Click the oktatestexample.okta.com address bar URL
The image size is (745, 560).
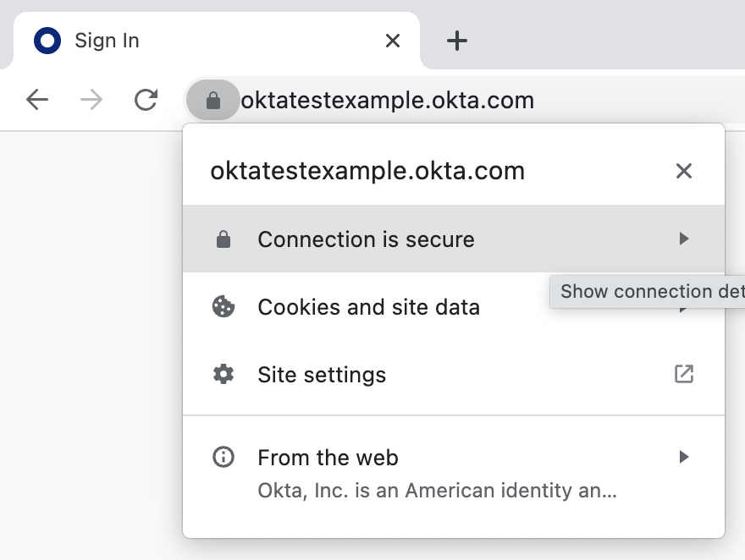pos(388,102)
